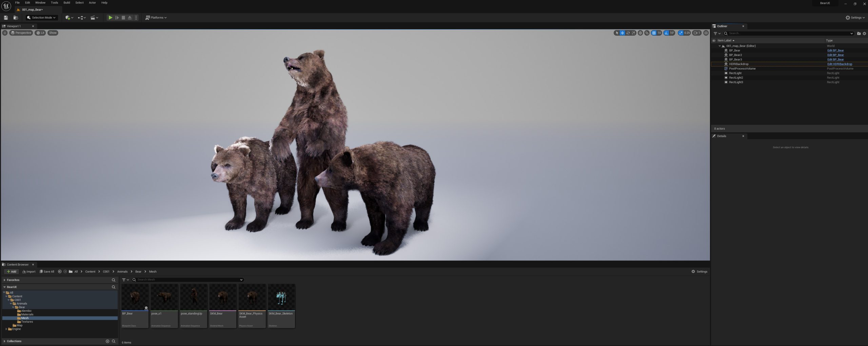Open the Tools menu
This screenshot has width=868, height=346.
[x=54, y=3]
